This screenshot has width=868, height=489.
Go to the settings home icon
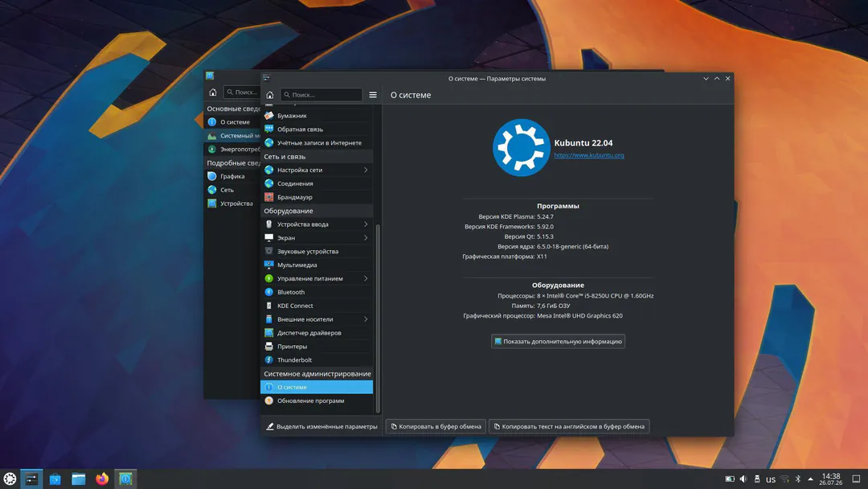coord(269,95)
